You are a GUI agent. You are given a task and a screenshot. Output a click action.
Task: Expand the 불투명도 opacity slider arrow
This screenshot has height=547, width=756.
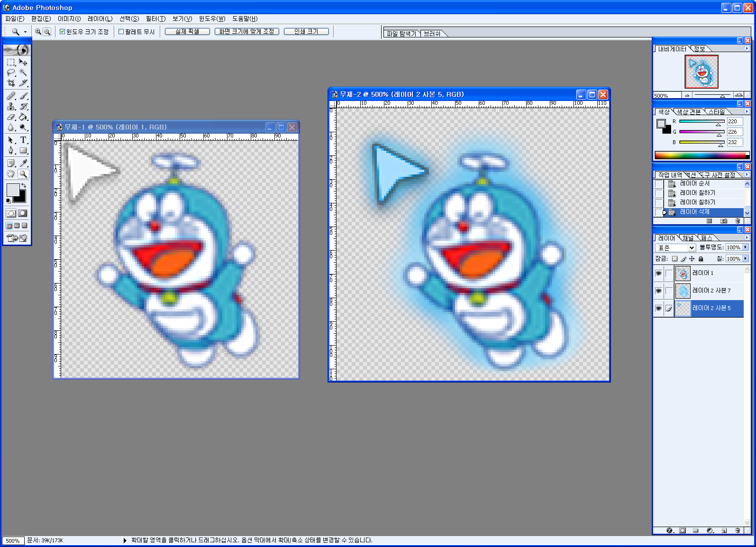746,247
